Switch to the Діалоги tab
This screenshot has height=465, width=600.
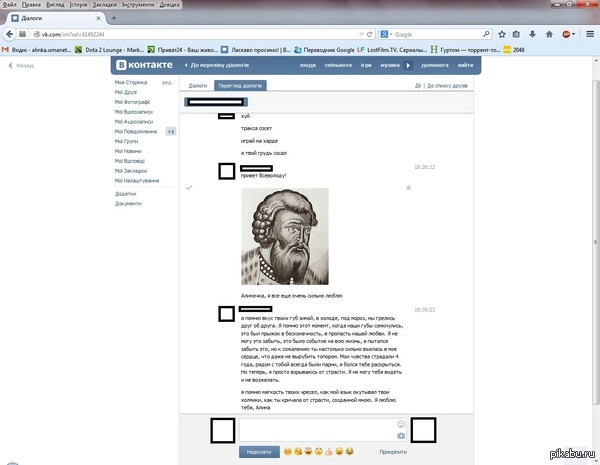pos(197,86)
